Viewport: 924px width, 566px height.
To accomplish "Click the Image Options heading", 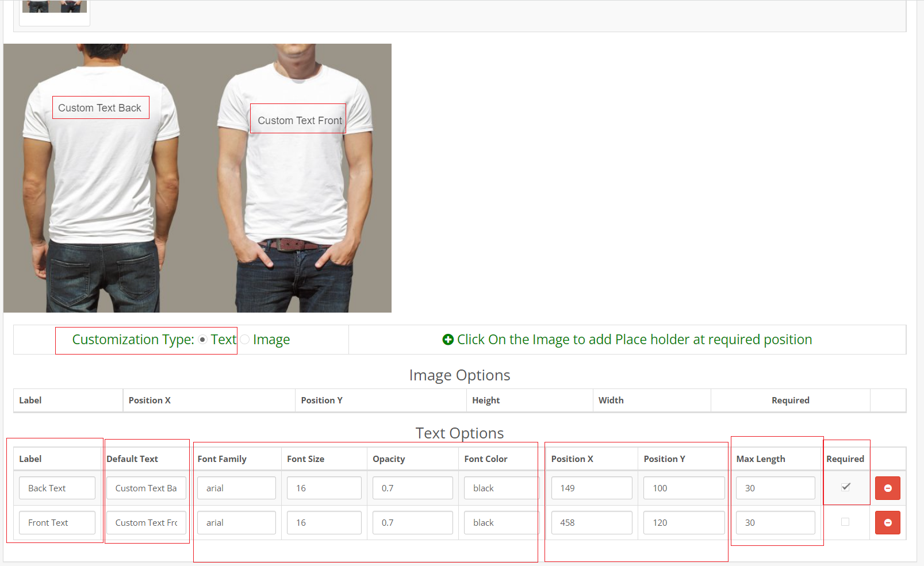I will (x=459, y=375).
